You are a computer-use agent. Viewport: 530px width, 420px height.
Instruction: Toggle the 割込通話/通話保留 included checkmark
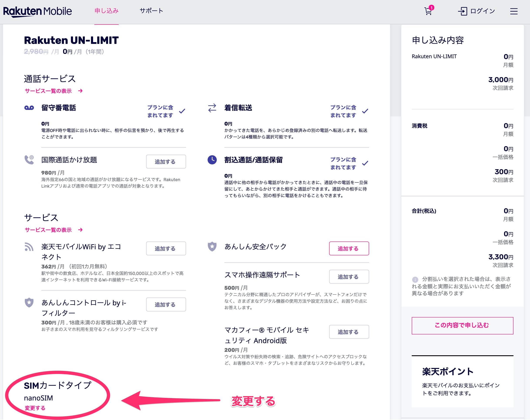(365, 163)
